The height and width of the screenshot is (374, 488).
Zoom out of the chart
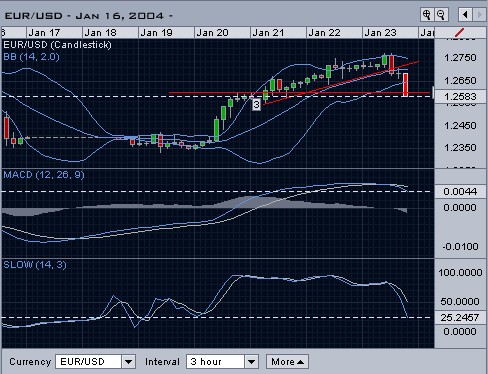pyautogui.click(x=441, y=15)
